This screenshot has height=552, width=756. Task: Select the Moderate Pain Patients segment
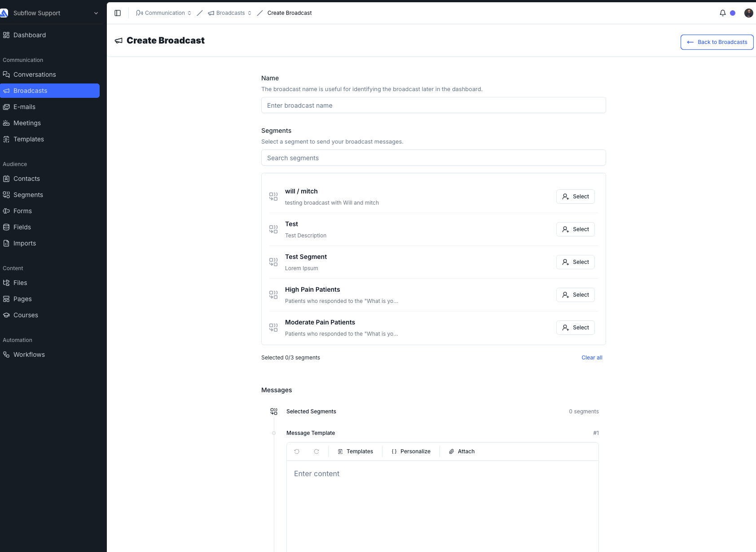point(576,328)
